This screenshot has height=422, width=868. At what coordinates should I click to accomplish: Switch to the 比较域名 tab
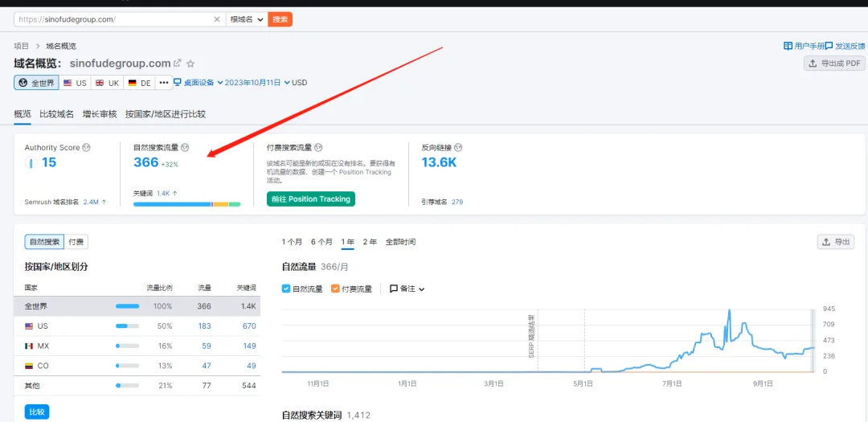tap(56, 115)
